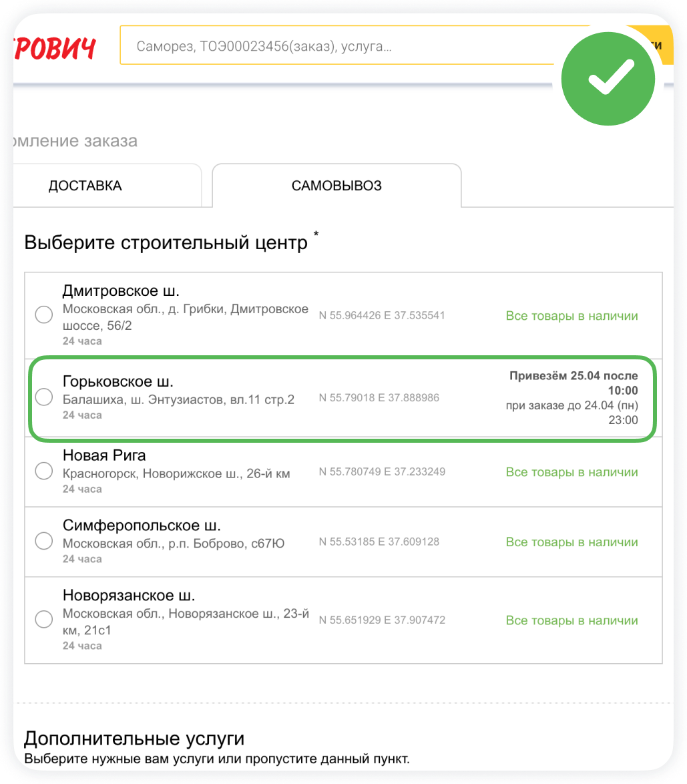Click the «24 часа» label under Дмитровское ш.

(x=81, y=341)
